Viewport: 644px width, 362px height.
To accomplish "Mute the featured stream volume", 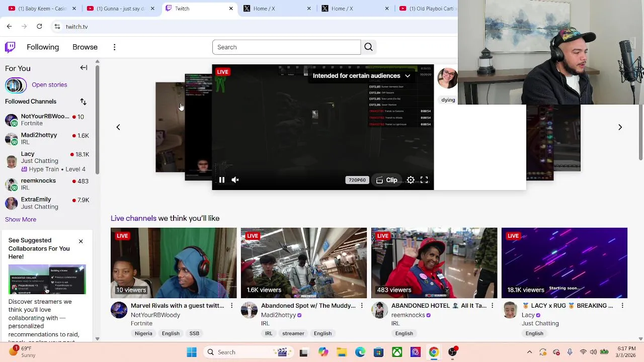I will [x=235, y=180].
